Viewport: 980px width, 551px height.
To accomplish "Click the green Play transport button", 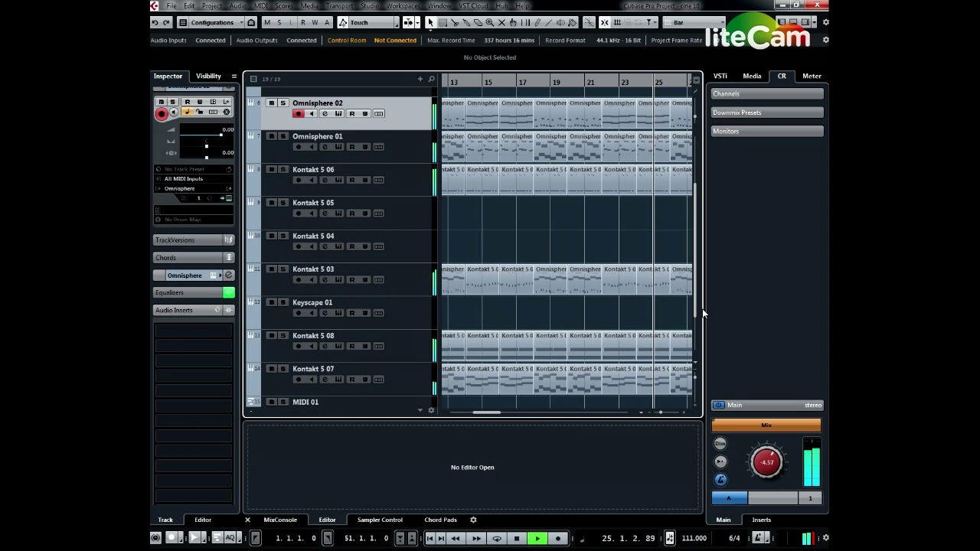I will point(537,538).
